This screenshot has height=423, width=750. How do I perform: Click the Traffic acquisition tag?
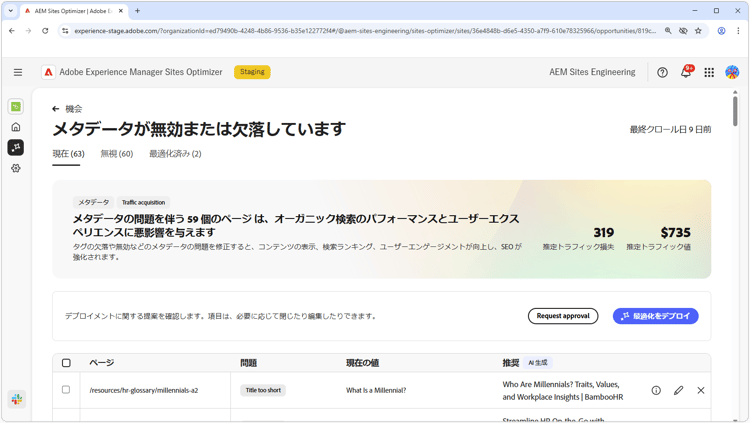143,202
